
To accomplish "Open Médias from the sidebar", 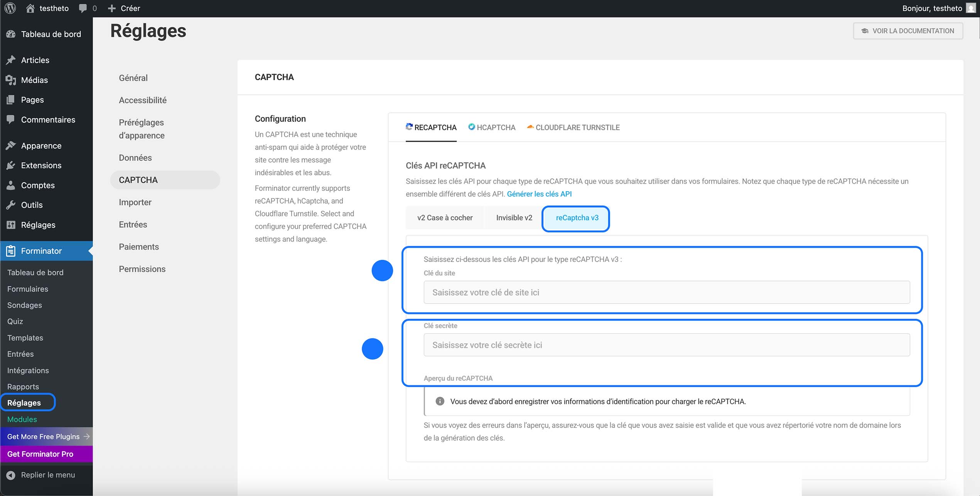I will [34, 80].
